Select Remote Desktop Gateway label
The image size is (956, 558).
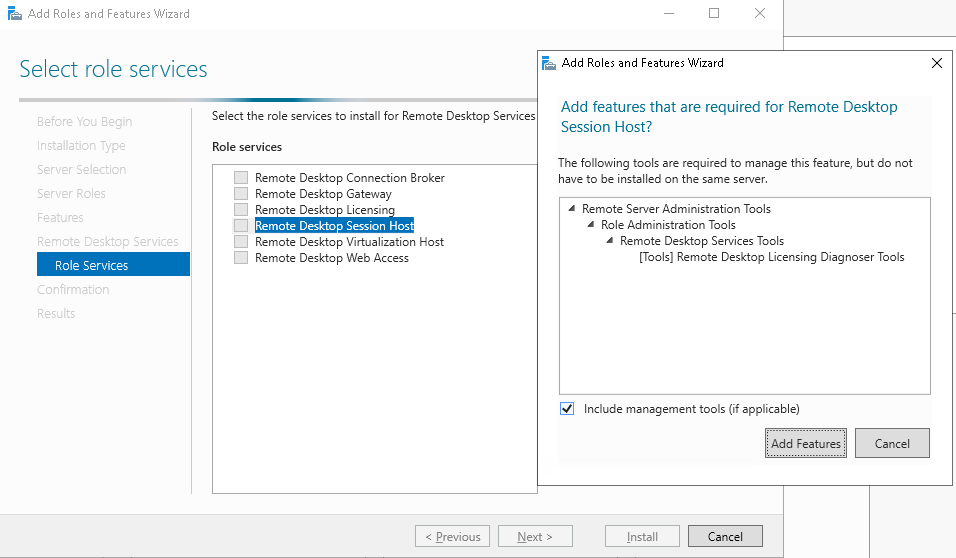(x=323, y=193)
